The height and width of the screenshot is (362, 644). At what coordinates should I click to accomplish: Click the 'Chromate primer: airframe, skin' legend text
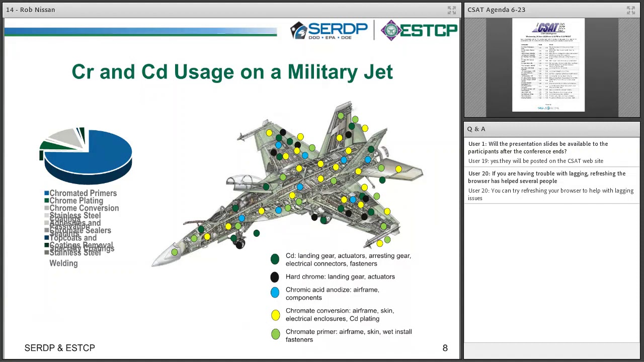pos(349,335)
